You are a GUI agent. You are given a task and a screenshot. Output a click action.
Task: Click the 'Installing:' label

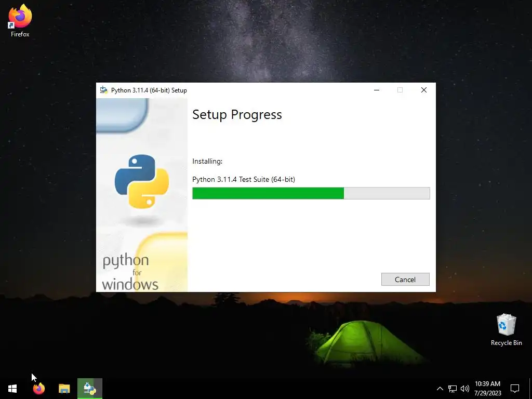coord(207,161)
